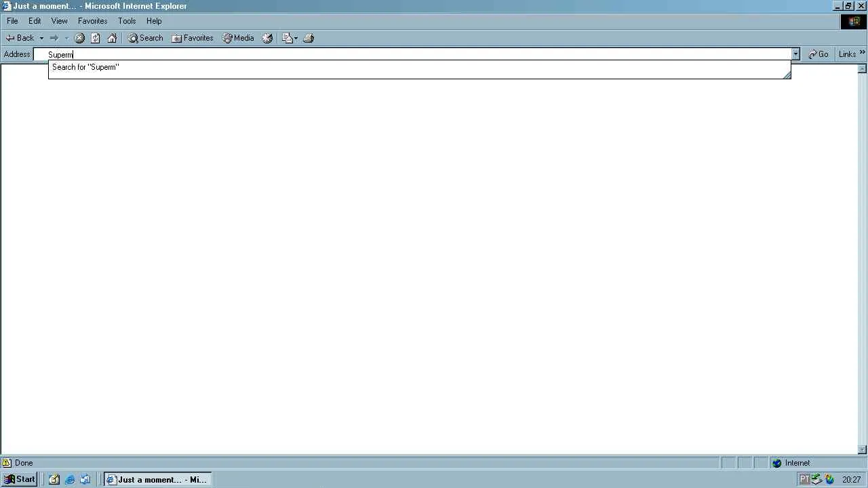Viewport: 868px width, 488px height.
Task: Open the Back history dropdown arrow
Action: (x=41, y=38)
